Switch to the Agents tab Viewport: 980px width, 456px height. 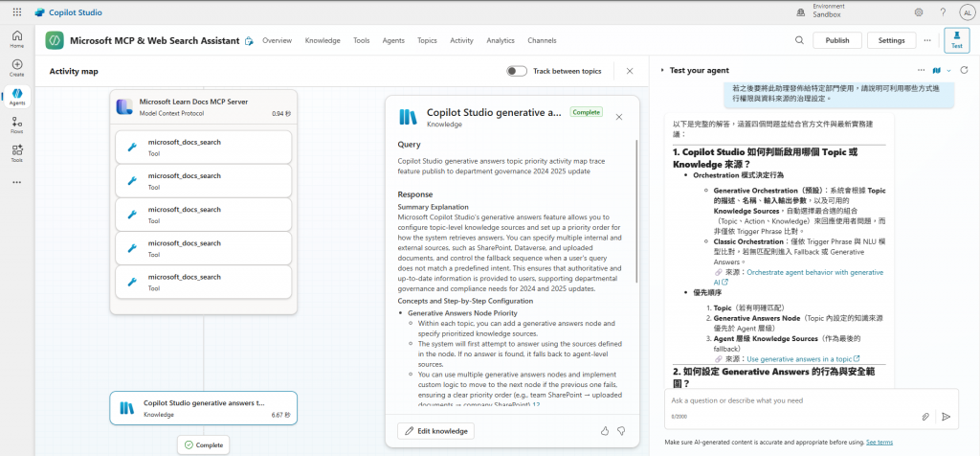(x=393, y=40)
